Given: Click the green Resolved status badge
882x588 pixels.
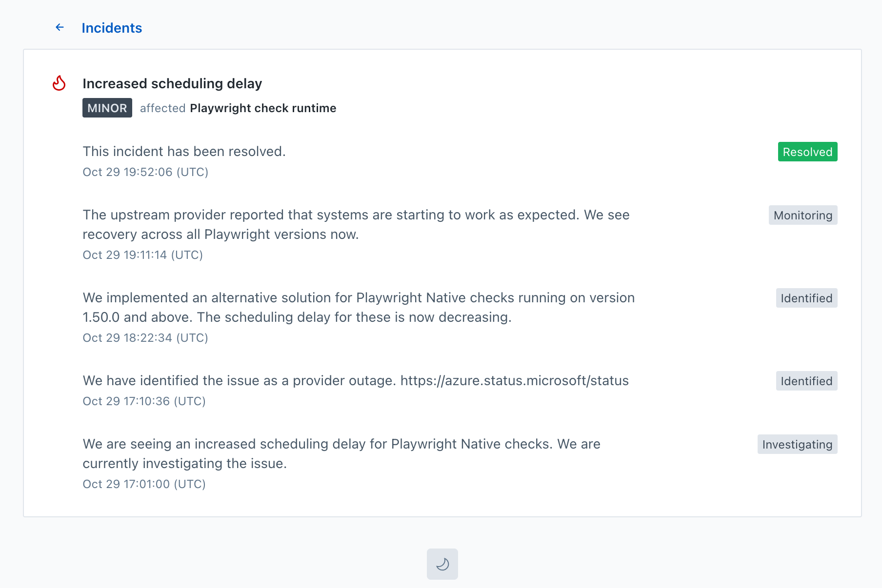Looking at the screenshot, I should coord(807,152).
